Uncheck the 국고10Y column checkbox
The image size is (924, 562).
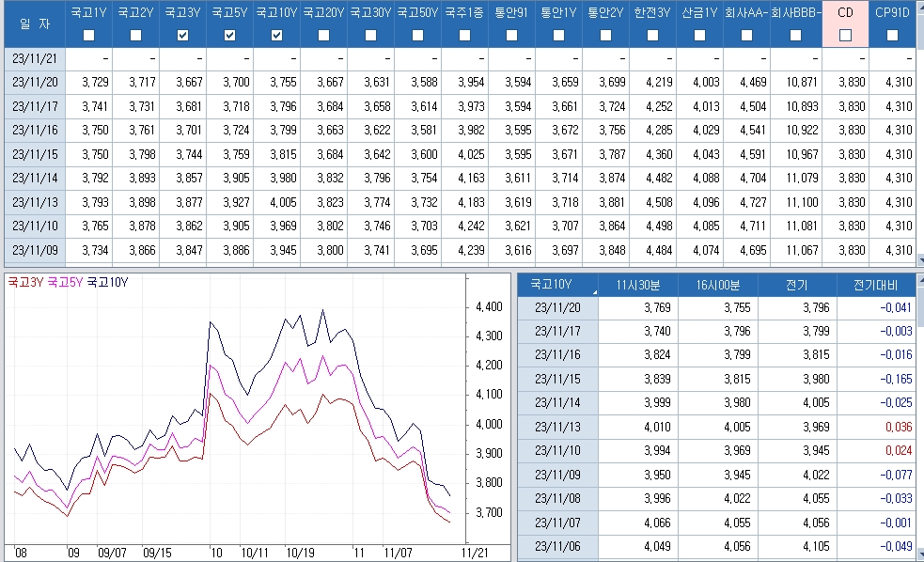point(276,35)
